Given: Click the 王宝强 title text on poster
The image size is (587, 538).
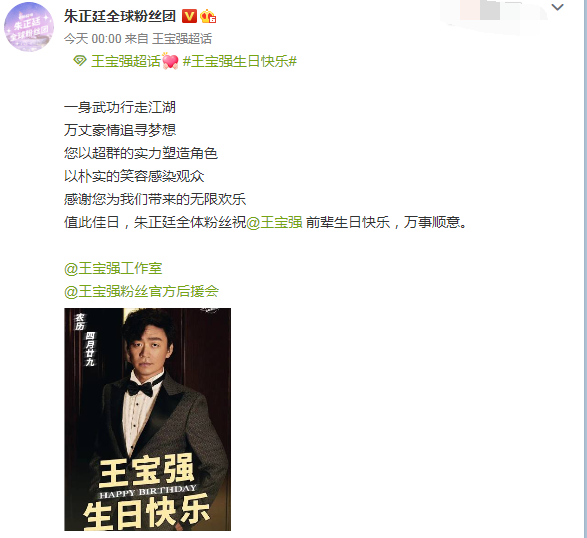Looking at the screenshot, I should tap(147, 471).
